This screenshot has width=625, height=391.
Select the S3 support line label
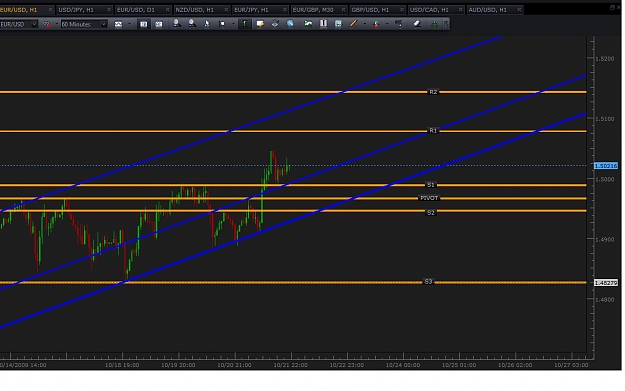(428, 282)
